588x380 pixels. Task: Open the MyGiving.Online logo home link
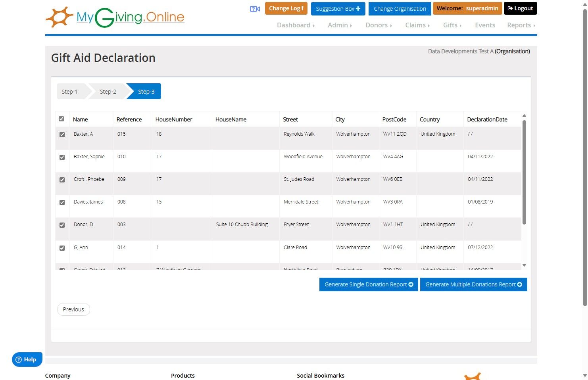click(x=115, y=17)
